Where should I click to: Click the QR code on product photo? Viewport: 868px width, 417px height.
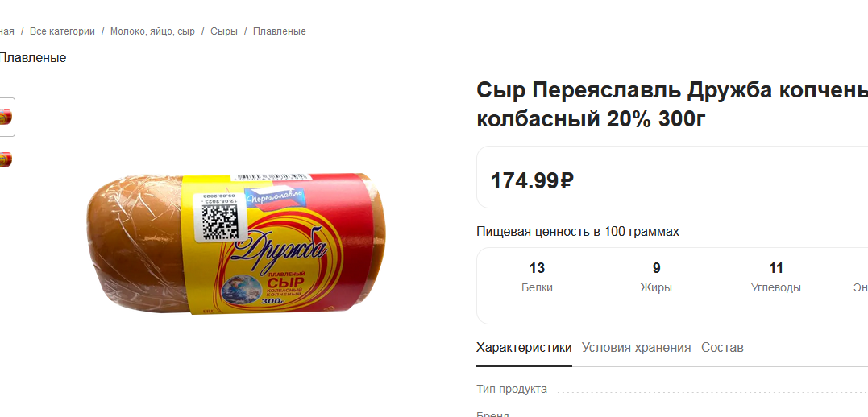pyautogui.click(x=219, y=221)
